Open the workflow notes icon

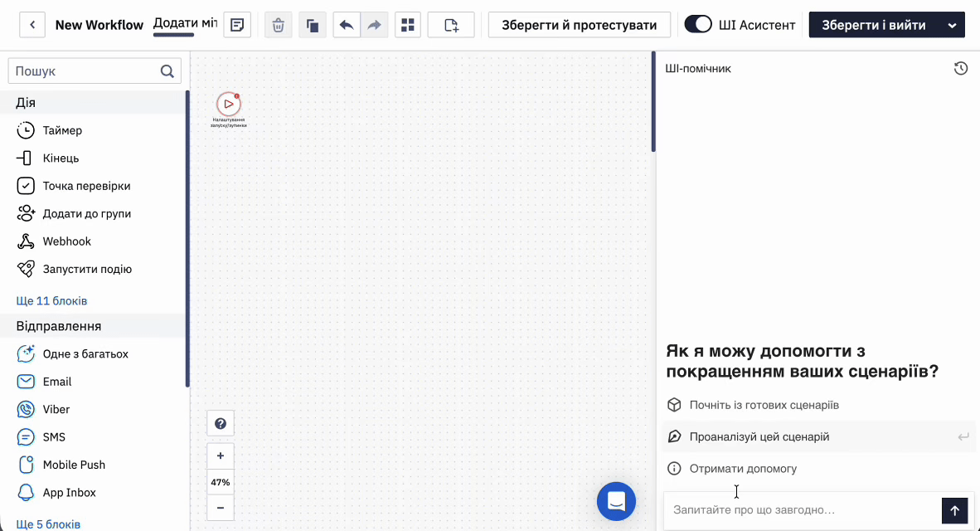pos(237,25)
